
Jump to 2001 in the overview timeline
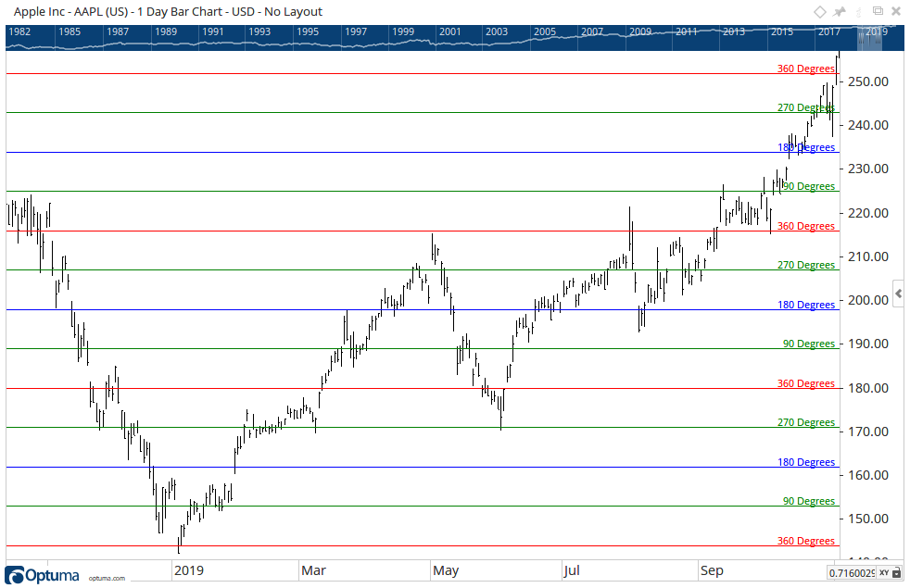[449, 31]
